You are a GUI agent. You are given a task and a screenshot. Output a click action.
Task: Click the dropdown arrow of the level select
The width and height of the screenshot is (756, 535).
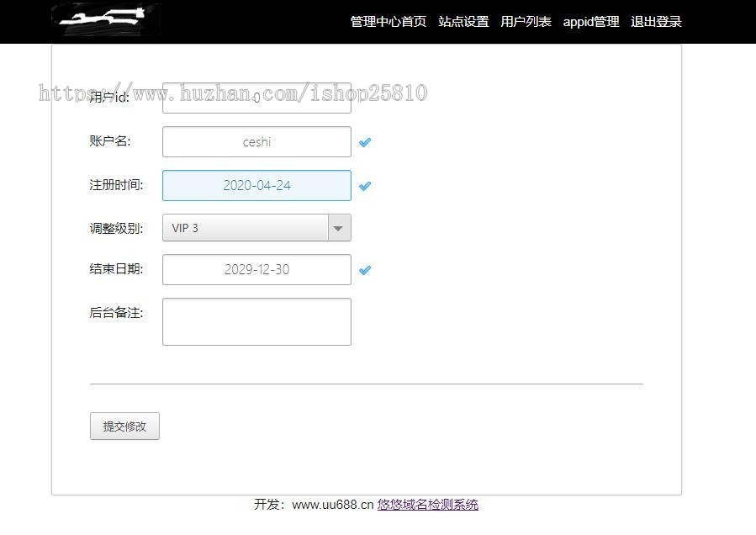(x=339, y=228)
